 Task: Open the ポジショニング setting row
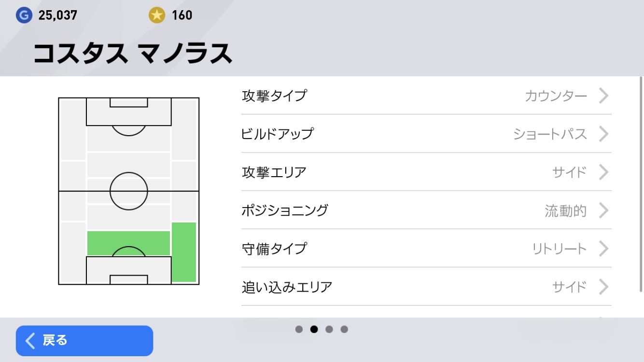coord(426,210)
